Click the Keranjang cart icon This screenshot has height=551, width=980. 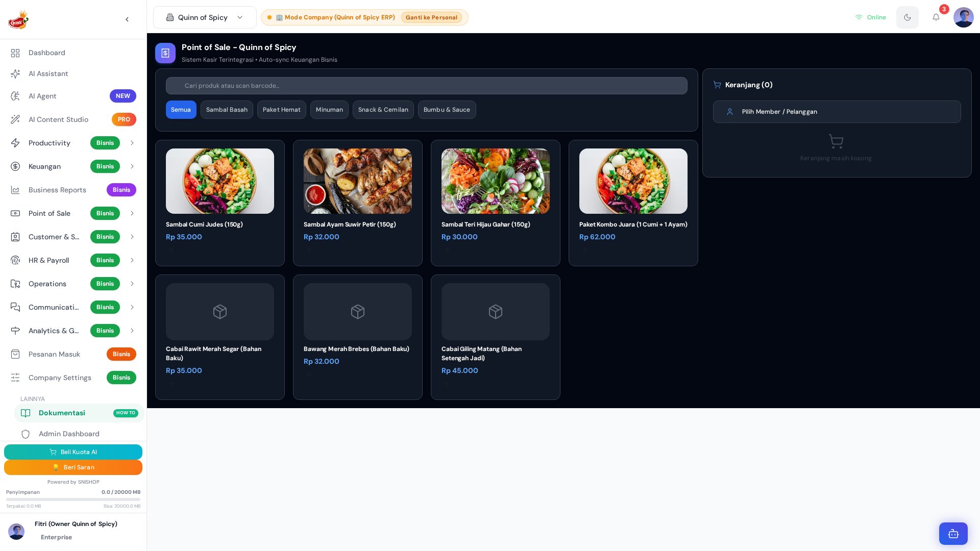pos(717,85)
